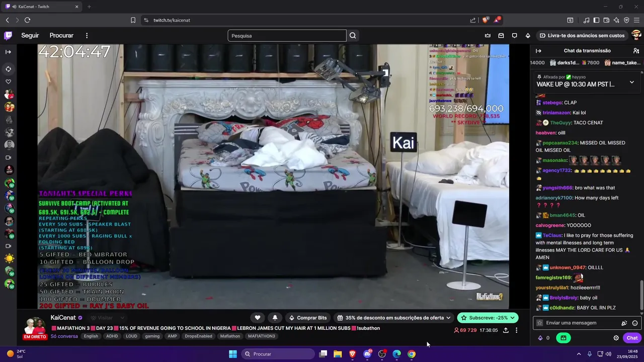Viewport: 644px width, 362px height.
Task: Collapse the chat panel using arrow icon
Action: click(538, 51)
